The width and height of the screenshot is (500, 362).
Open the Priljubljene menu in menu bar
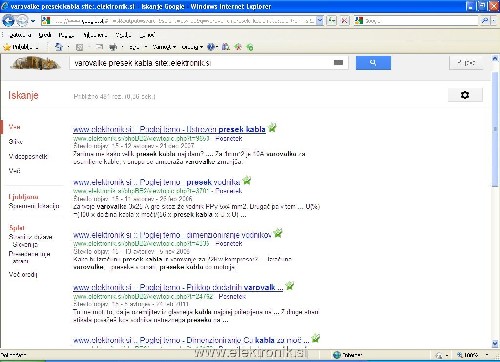pos(95,35)
